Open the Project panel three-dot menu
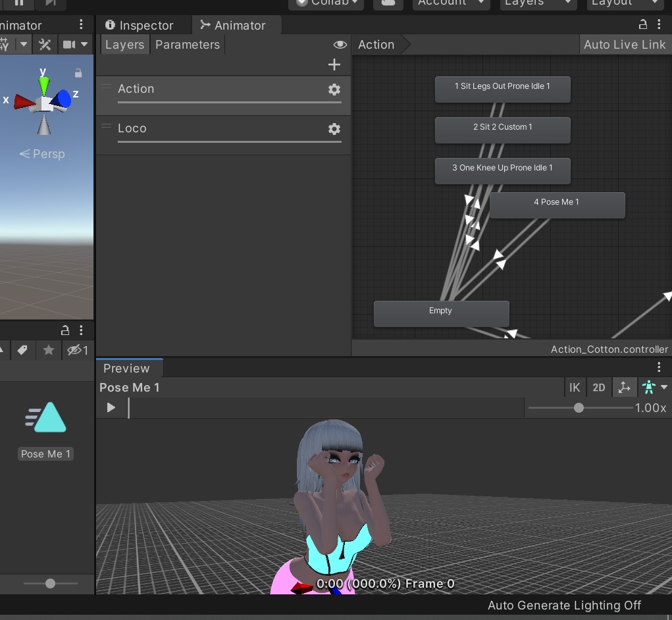 pos(81,330)
